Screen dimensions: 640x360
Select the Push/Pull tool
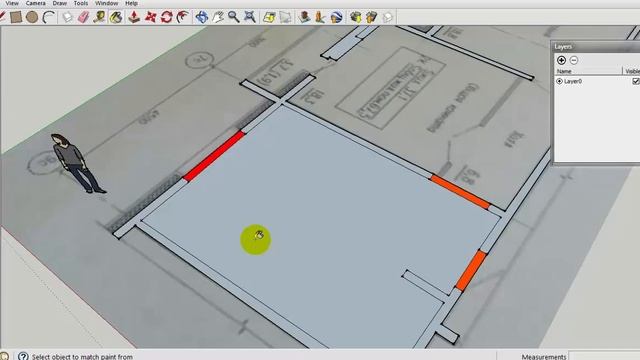click(x=134, y=17)
